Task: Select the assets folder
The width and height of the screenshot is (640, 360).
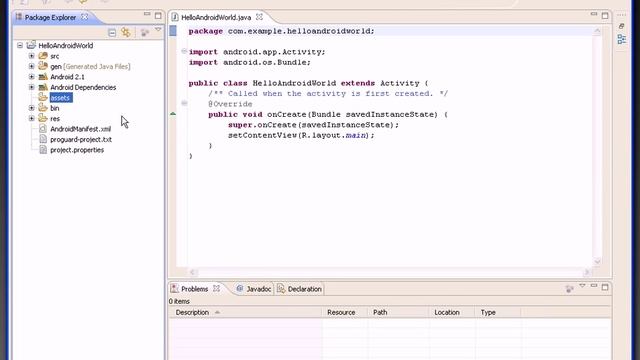Action: click(61, 98)
